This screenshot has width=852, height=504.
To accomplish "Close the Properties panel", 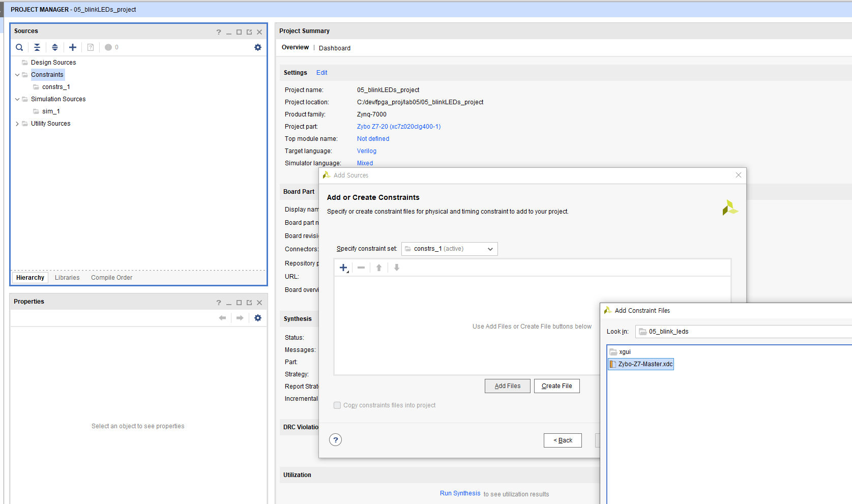I will (259, 303).
